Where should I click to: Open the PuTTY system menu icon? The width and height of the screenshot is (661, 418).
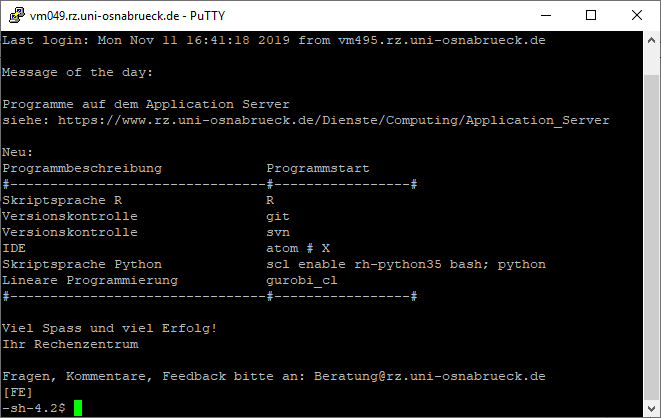click(x=16, y=16)
